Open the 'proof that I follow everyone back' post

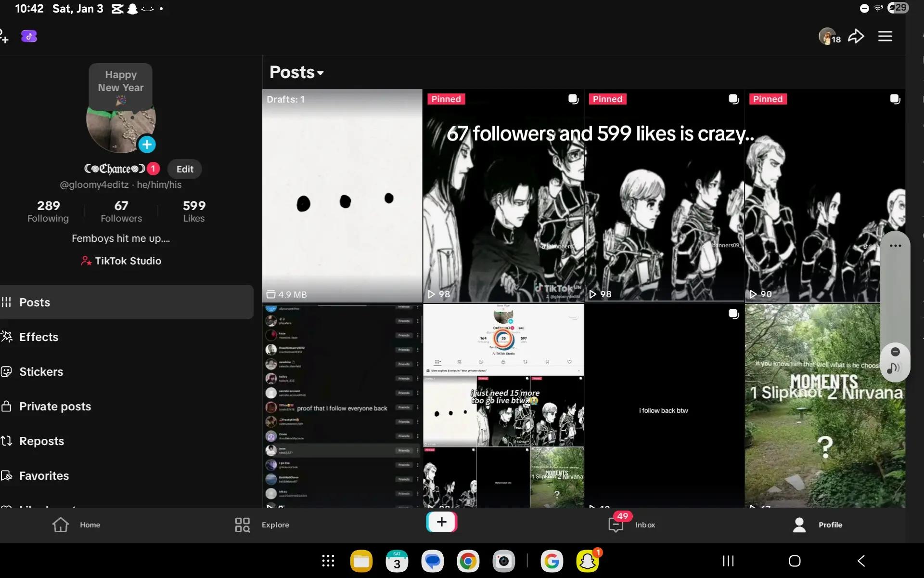[x=342, y=406]
